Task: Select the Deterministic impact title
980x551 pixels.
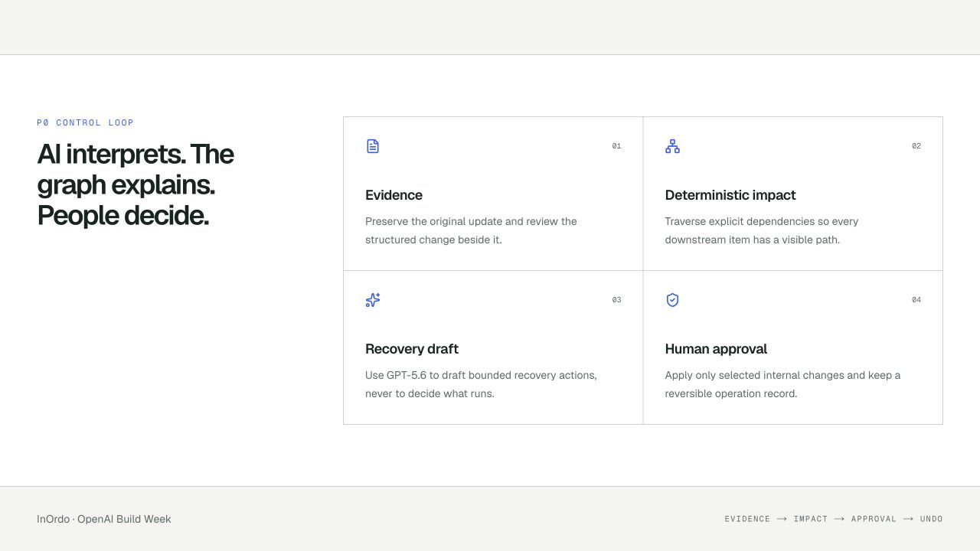Action: (x=730, y=195)
